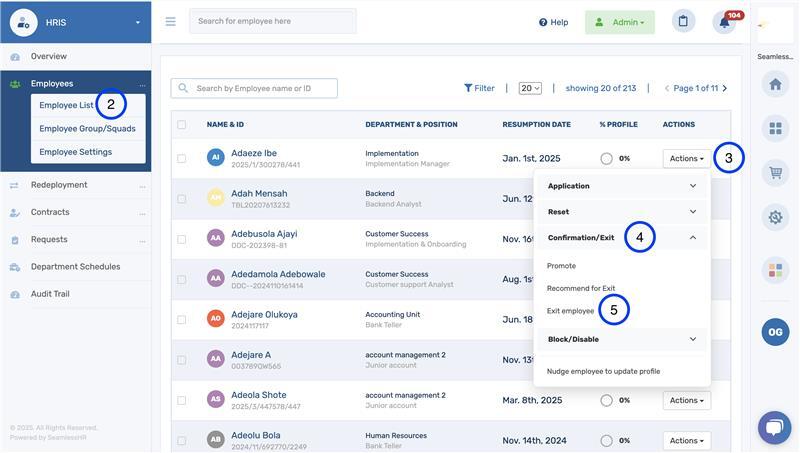Open Adebusola Ajayi's profile link
The width and height of the screenshot is (800, 453).
[x=264, y=234]
